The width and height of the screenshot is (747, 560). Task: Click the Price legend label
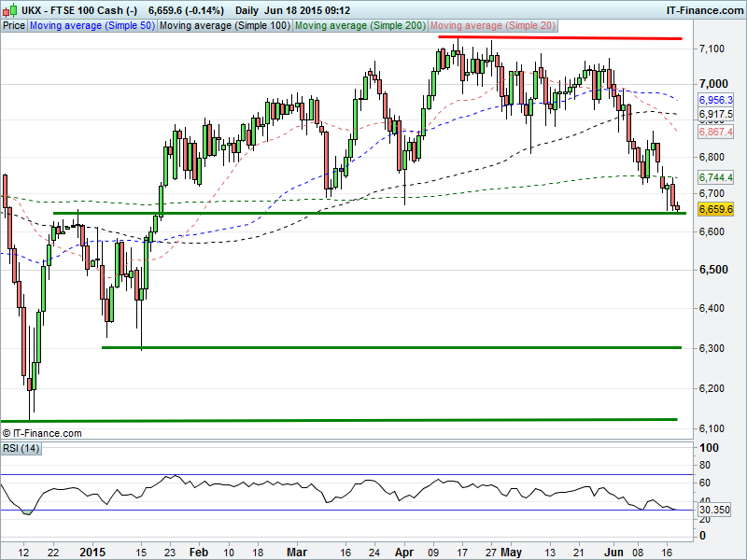[x=14, y=26]
